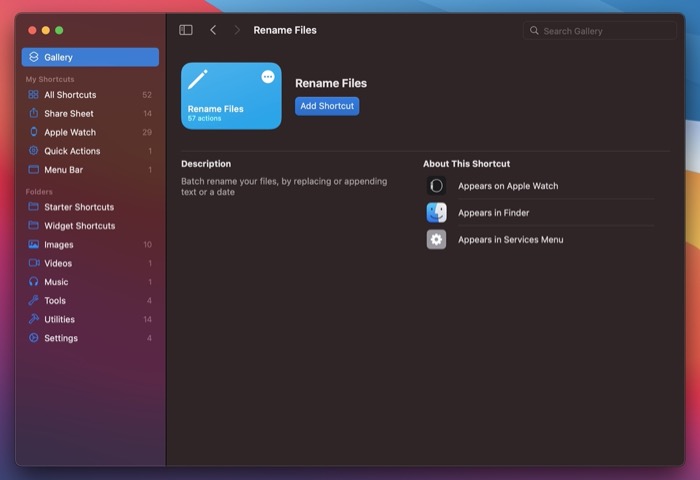The height and width of the screenshot is (480, 700).
Task: Click the pencil icon on the shortcut card
Action: coord(197,79)
